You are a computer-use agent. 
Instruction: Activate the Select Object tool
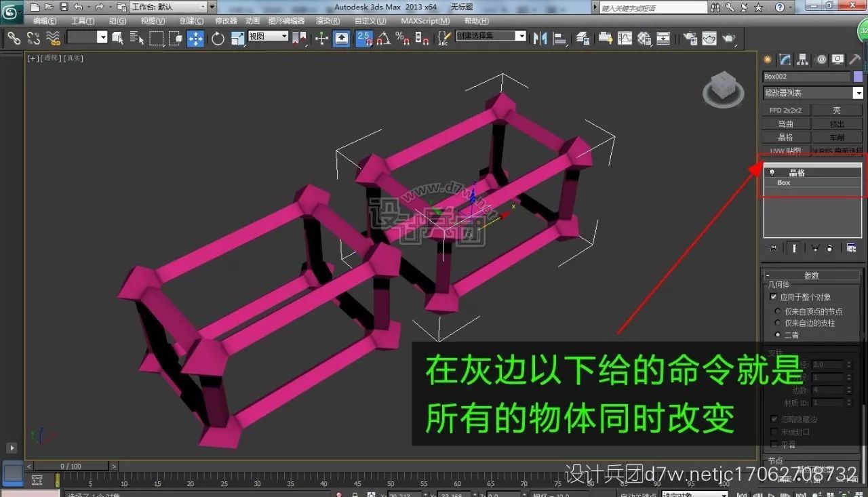coord(118,38)
